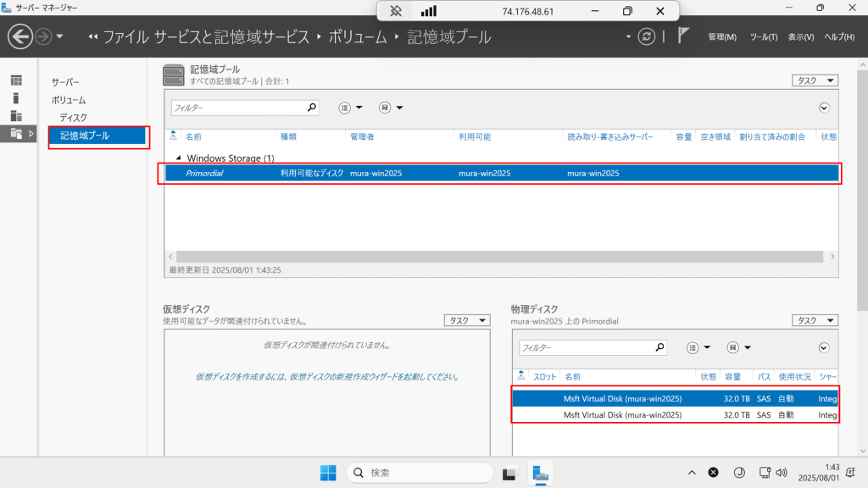Open the Local Server sidebar icon
The width and height of the screenshot is (868, 488).
point(16,98)
